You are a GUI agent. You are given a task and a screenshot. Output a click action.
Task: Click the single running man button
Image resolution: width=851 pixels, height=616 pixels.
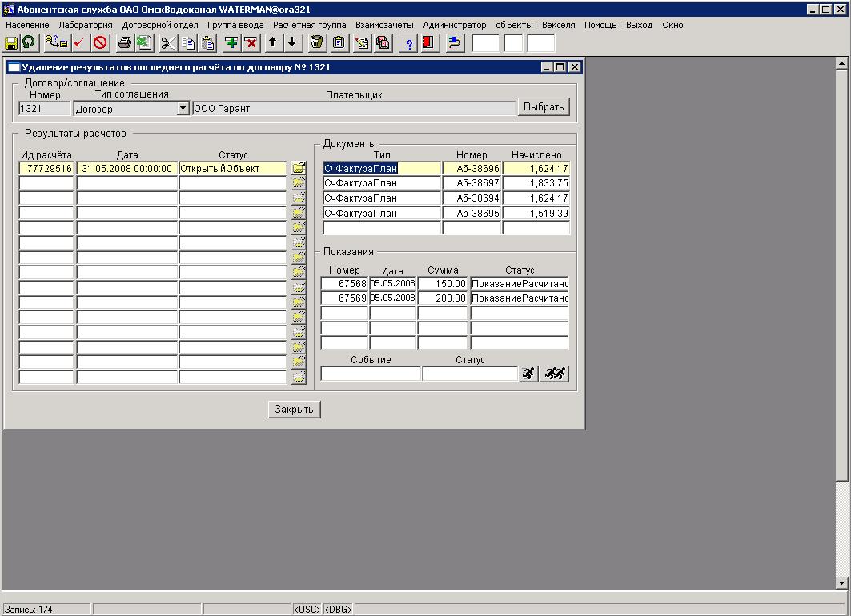pyautogui.click(x=528, y=373)
